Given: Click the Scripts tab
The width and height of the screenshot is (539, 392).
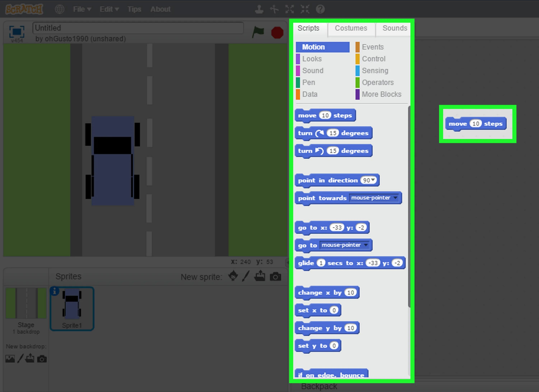Looking at the screenshot, I should tap(309, 28).
